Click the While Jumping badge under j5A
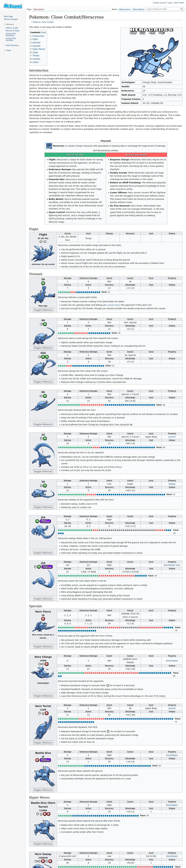Image resolution: width=186 pixels, height=868 pixels. point(45,521)
